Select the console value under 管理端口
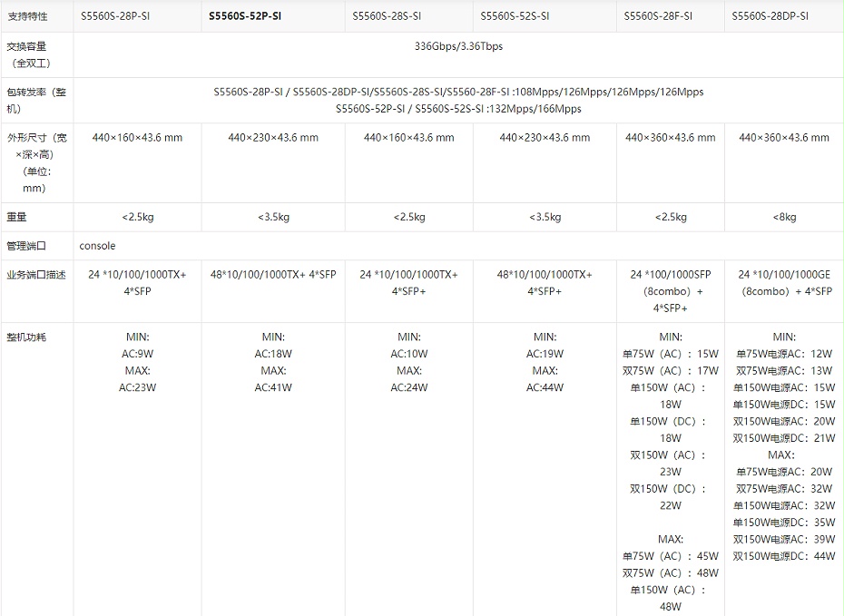The height and width of the screenshot is (616, 844). 97,246
